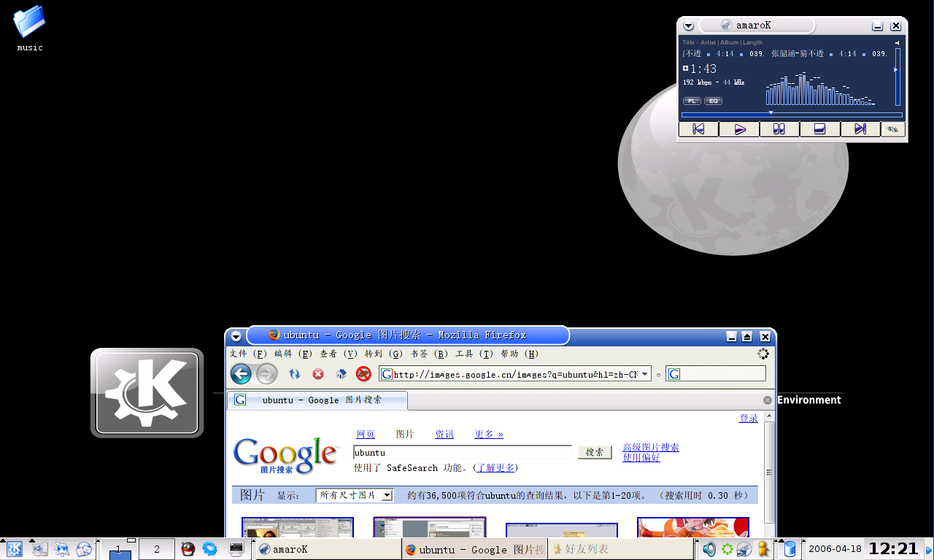Open the 网页 Google link
Viewport: 934px width, 560px height.
pyautogui.click(x=366, y=435)
